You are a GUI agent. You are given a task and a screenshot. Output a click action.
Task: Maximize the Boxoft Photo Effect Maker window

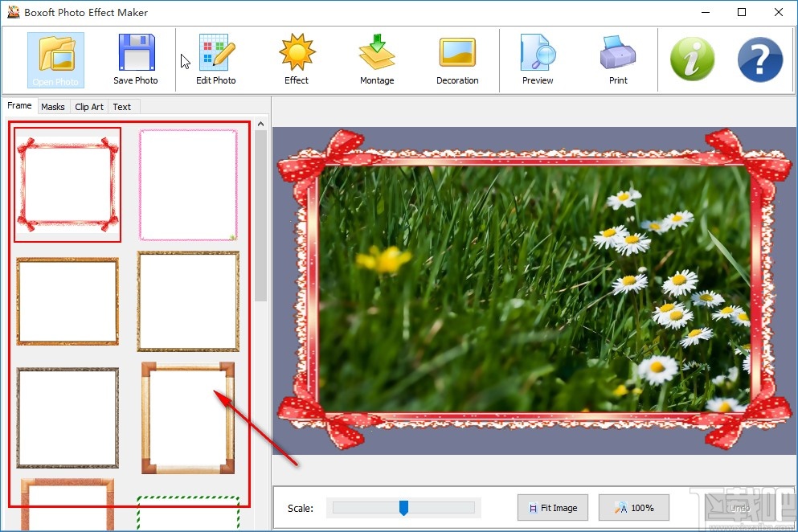coord(742,12)
